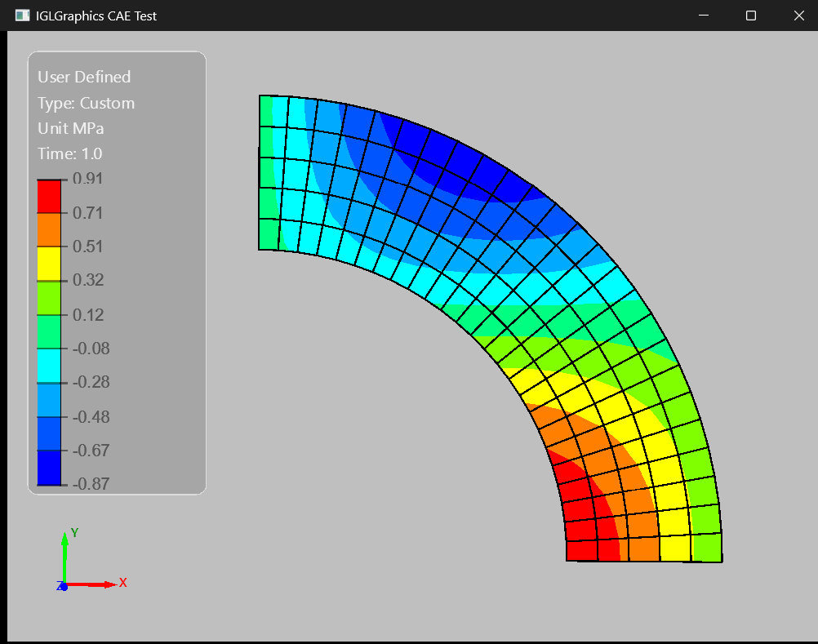This screenshot has width=818, height=644.
Task: Click the 0.91 maximum legend value
Action: pyautogui.click(x=87, y=179)
